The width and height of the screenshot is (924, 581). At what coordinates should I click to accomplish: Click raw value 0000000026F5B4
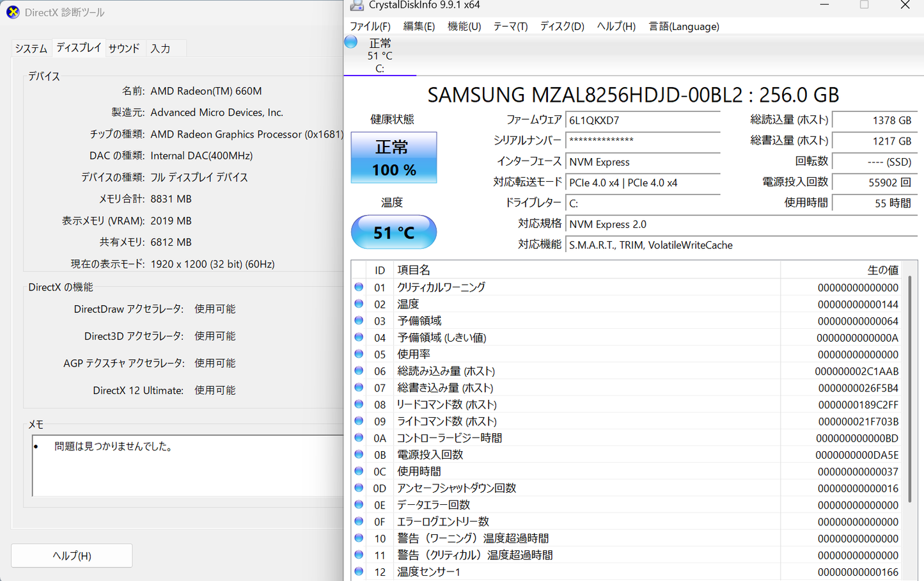click(858, 388)
